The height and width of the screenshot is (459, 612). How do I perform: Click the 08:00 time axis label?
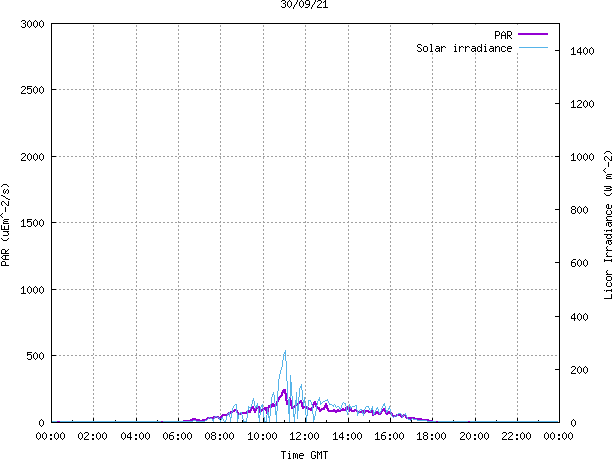tap(220, 436)
